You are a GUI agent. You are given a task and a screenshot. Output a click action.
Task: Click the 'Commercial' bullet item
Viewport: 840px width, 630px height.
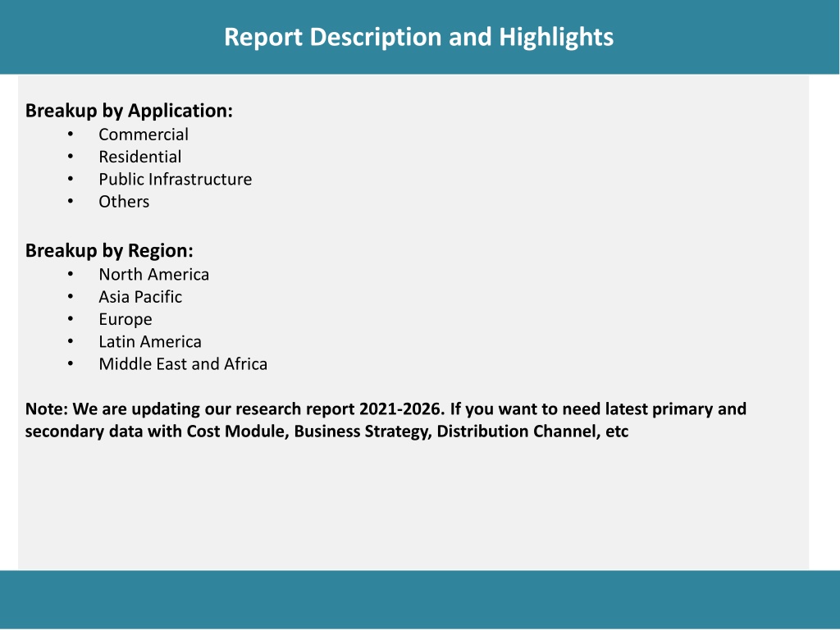(144, 135)
